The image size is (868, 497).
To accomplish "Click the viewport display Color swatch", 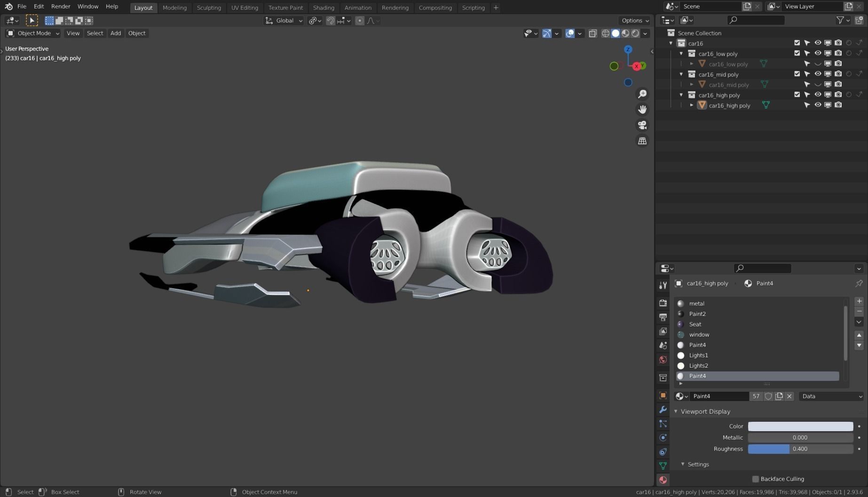I will pyautogui.click(x=800, y=426).
